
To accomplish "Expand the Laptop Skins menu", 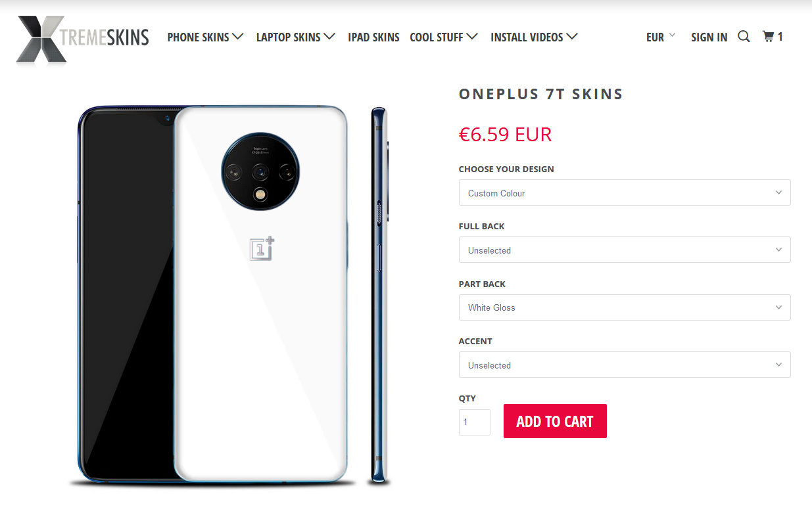I will [x=296, y=37].
